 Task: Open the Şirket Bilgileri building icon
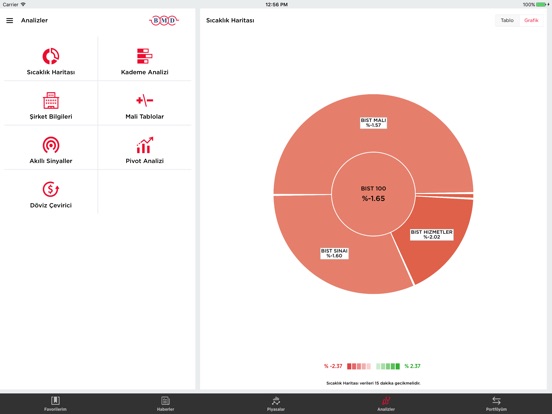click(x=51, y=101)
